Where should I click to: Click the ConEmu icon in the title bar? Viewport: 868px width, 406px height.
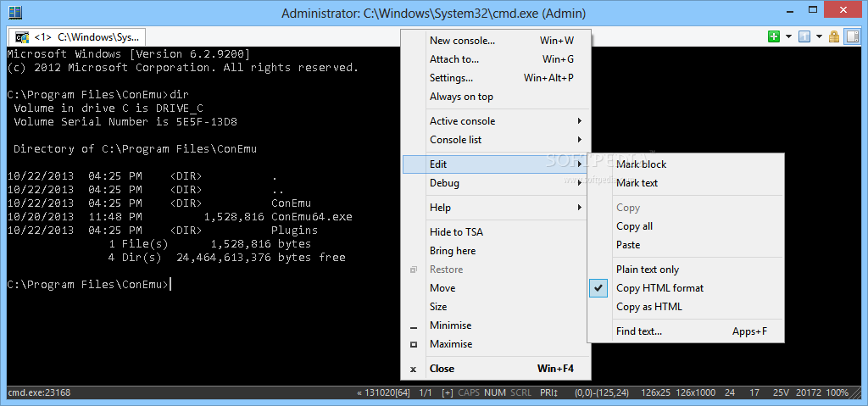tap(15, 12)
